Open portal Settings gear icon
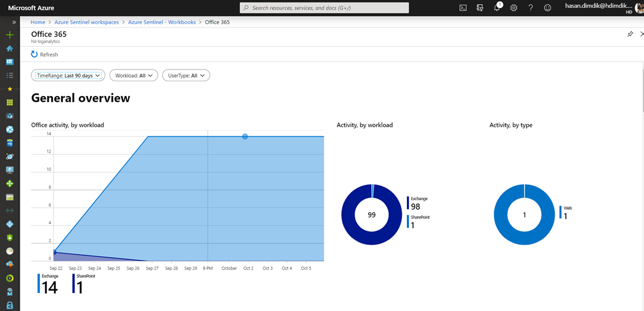The image size is (644, 311). [x=513, y=8]
